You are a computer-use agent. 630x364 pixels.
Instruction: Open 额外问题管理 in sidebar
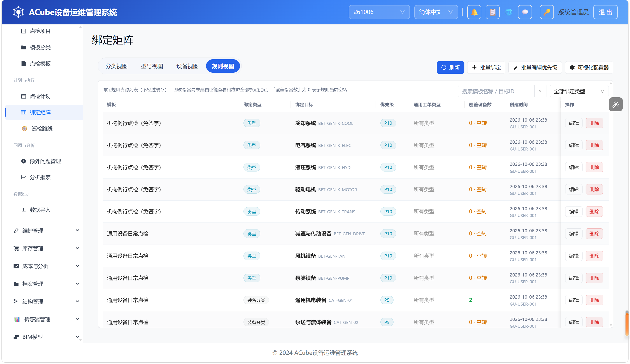pyautogui.click(x=45, y=161)
